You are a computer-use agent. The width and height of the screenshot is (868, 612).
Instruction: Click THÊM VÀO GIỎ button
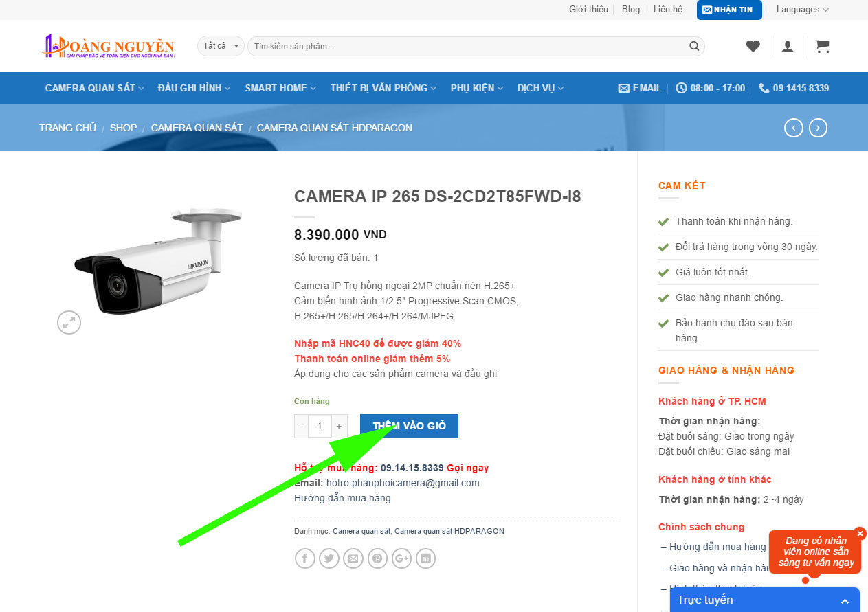pyautogui.click(x=409, y=426)
